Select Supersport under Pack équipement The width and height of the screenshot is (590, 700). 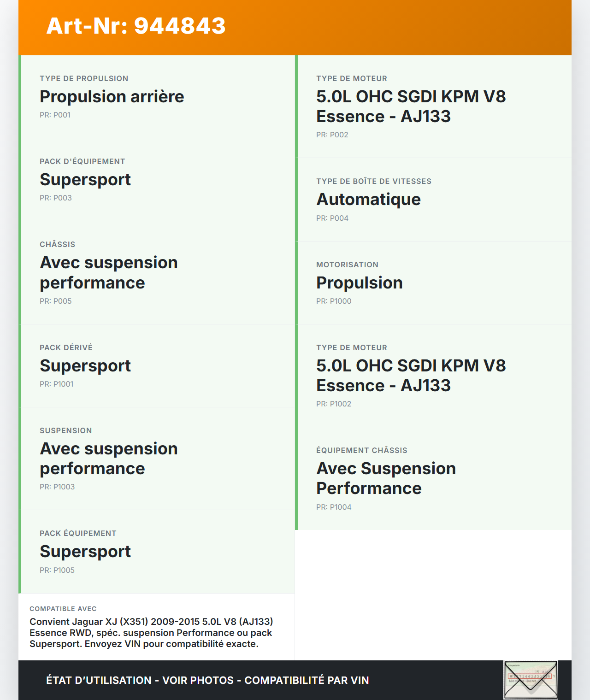tap(85, 552)
